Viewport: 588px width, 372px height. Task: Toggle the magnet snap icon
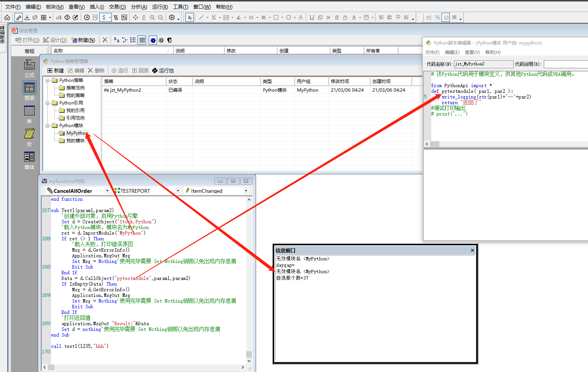pos(312,17)
